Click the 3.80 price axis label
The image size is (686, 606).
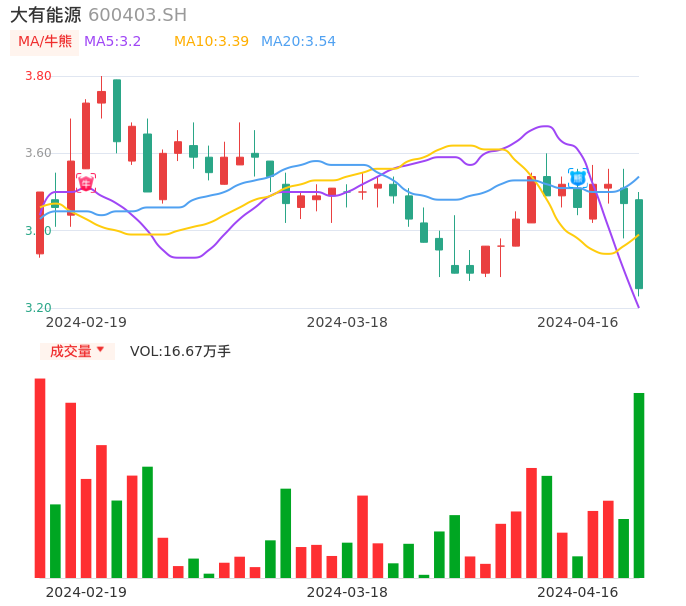[x=38, y=76]
